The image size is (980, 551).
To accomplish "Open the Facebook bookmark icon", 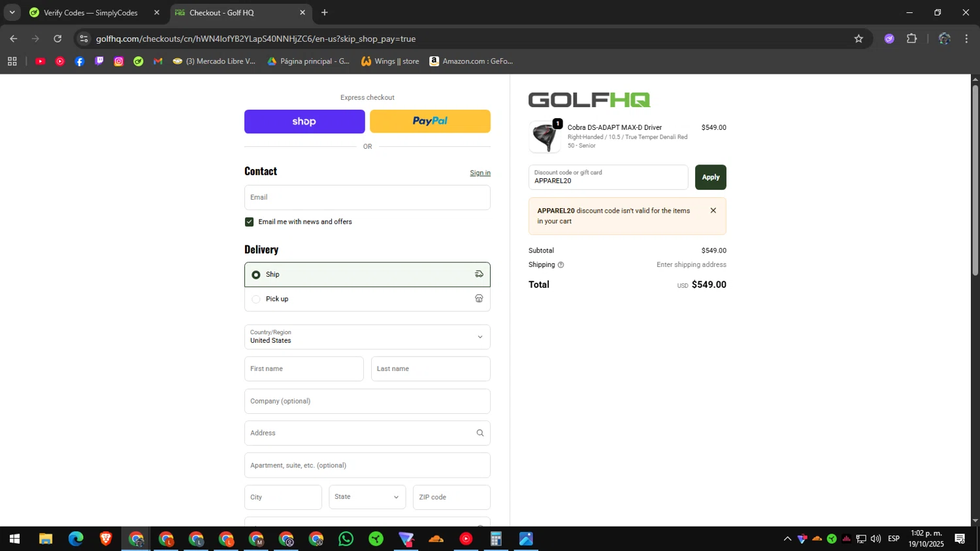I will [x=80, y=61].
